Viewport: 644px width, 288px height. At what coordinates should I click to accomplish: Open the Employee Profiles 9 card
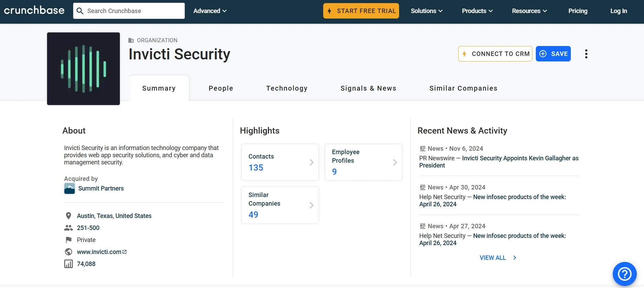(363, 162)
